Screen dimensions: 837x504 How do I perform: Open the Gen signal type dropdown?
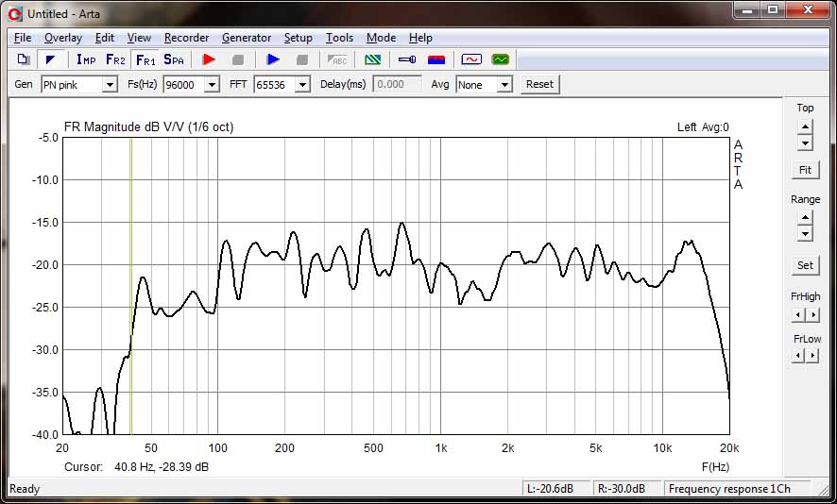pyautogui.click(x=110, y=85)
